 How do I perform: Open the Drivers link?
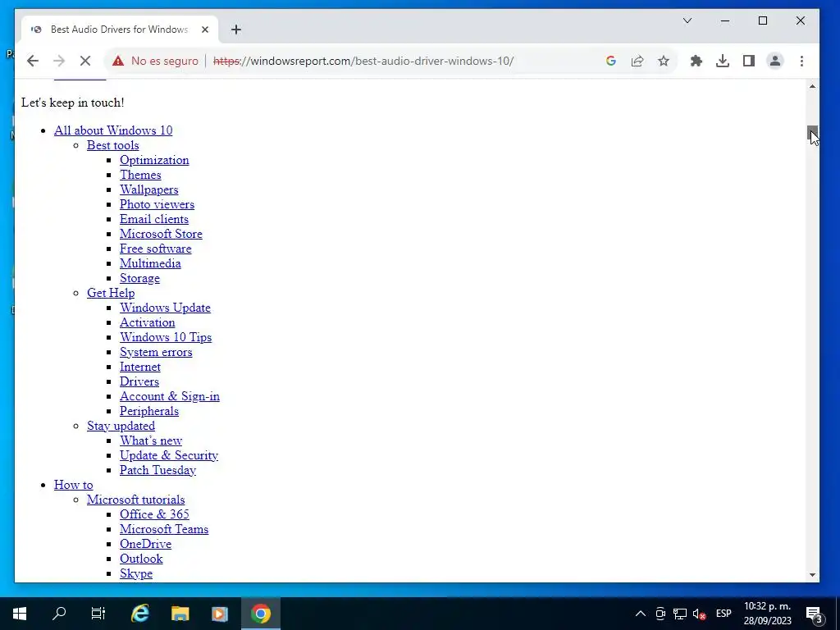(139, 381)
